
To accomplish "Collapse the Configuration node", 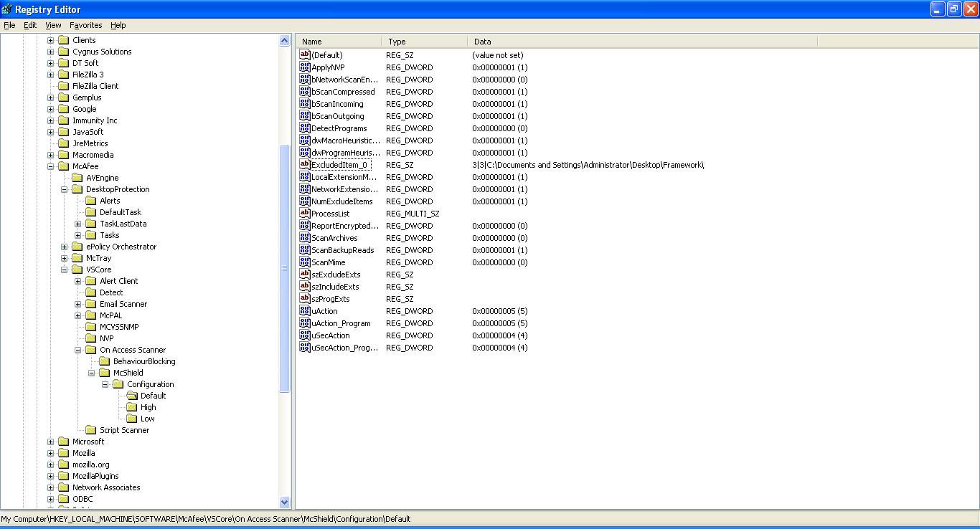I will (105, 384).
